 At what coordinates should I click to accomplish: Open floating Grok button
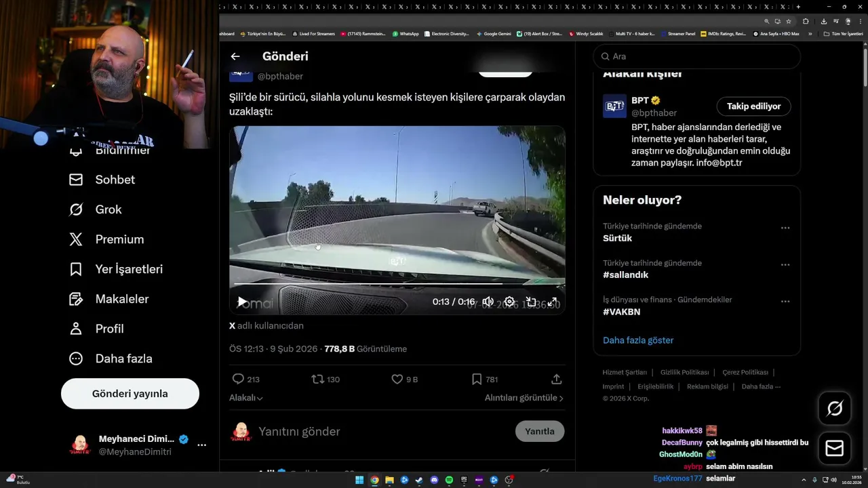click(x=835, y=409)
